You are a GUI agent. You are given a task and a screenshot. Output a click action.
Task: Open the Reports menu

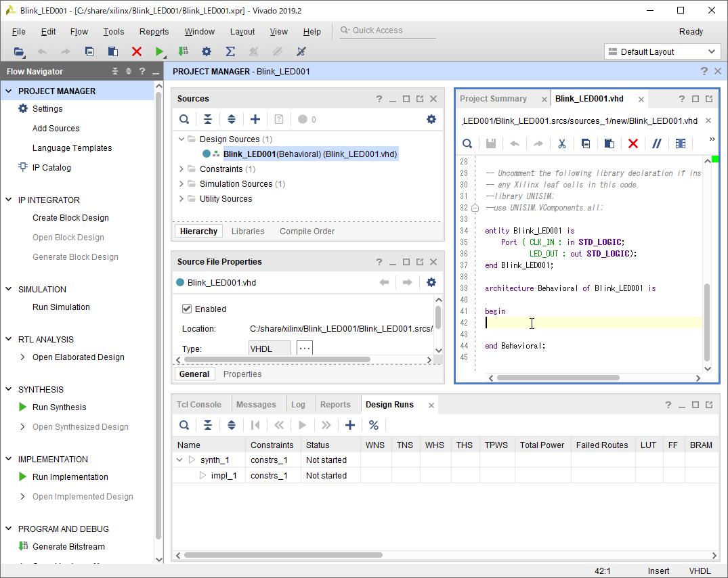pos(154,32)
